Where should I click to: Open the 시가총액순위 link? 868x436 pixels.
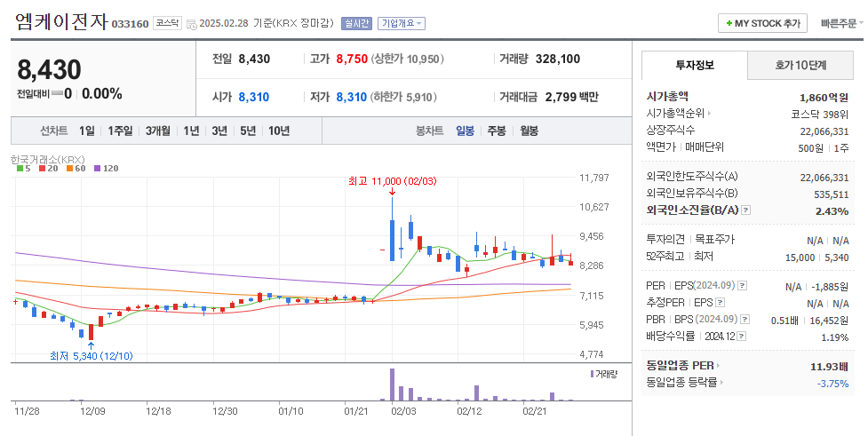[678, 114]
